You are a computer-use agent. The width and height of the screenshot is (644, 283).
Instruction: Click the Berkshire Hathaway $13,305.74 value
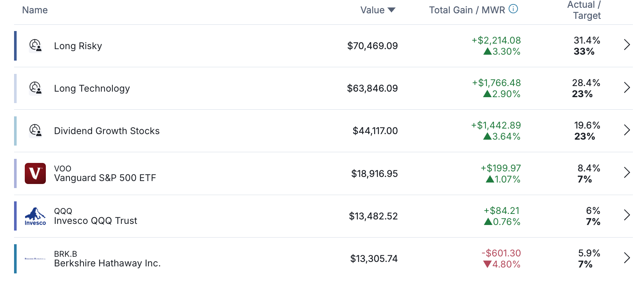374,259
